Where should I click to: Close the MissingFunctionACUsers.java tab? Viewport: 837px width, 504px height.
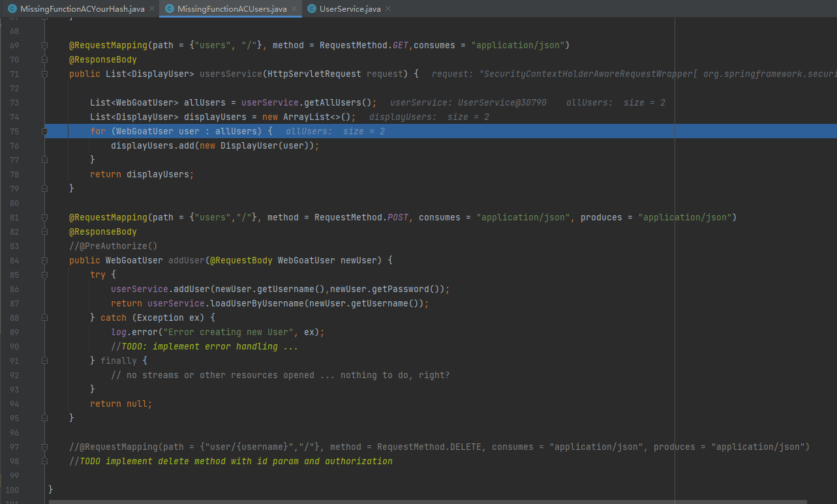click(x=294, y=9)
